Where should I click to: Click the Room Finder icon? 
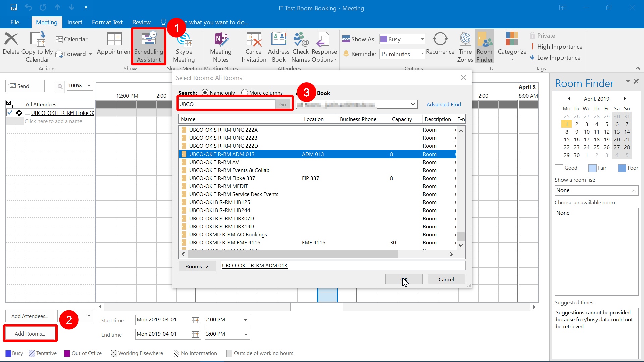point(485,46)
